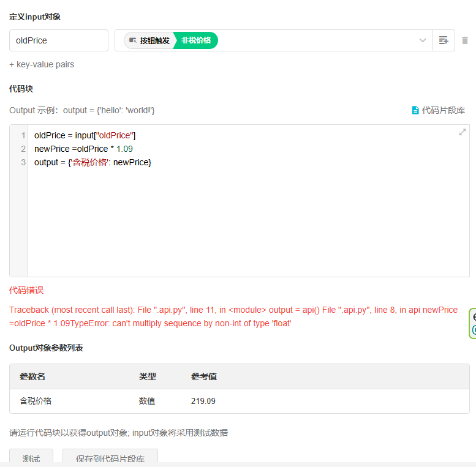Expand the code editor to fullscreen
The width and height of the screenshot is (476, 467).
tap(462, 132)
